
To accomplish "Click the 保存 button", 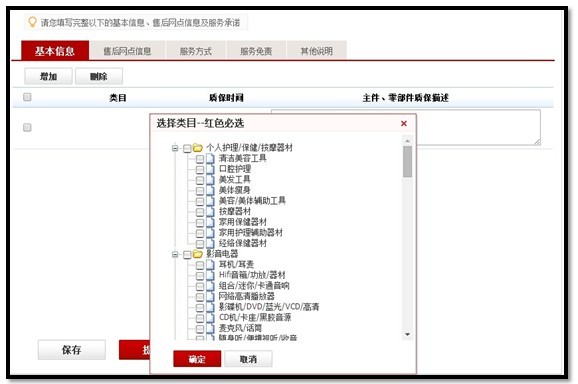I will click(x=72, y=350).
